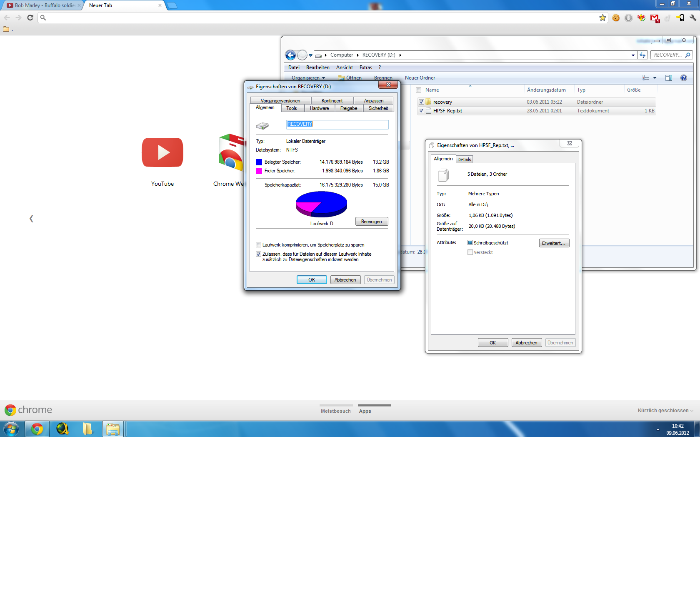Open the Ansicht menu
The width and height of the screenshot is (700, 603).
pos(345,67)
